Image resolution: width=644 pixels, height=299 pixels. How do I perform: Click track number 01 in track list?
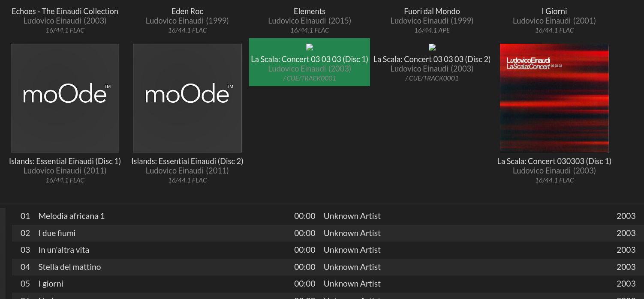click(x=25, y=216)
